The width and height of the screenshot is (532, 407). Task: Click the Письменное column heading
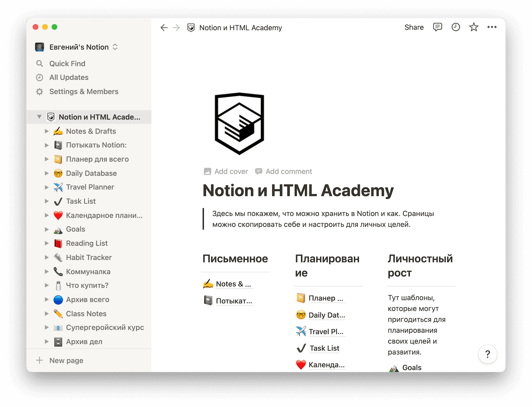click(x=235, y=259)
